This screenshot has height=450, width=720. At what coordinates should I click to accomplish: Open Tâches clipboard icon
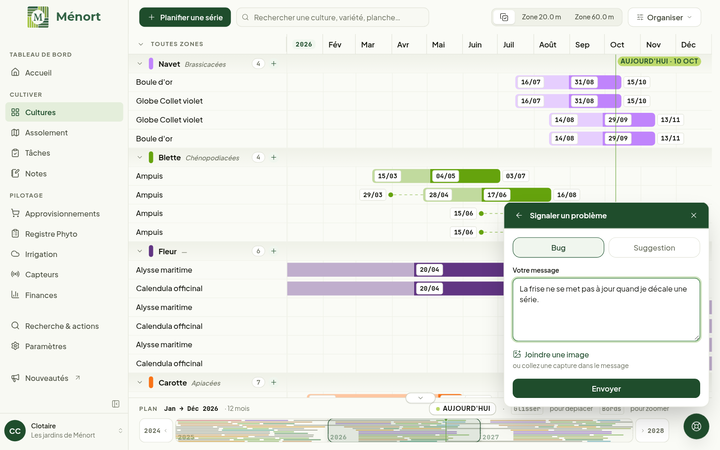pos(15,153)
